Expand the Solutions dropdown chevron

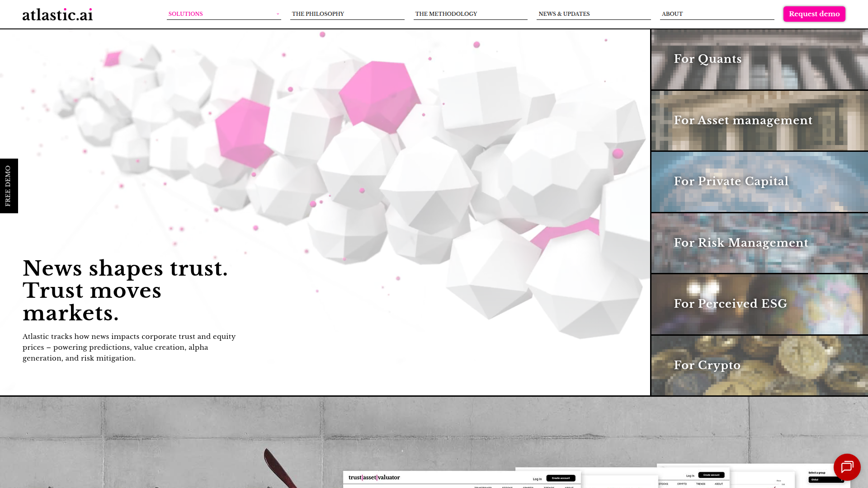pyautogui.click(x=278, y=14)
